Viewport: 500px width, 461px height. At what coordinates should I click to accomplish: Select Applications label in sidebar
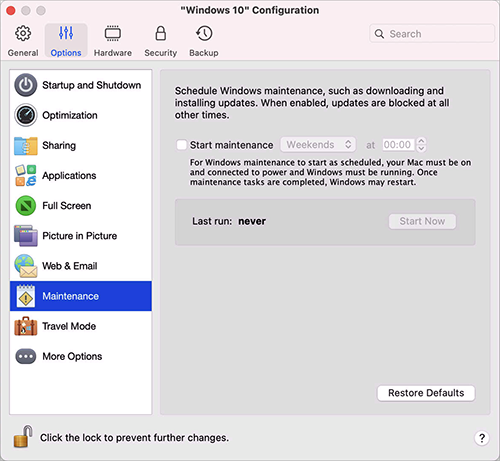(x=69, y=176)
